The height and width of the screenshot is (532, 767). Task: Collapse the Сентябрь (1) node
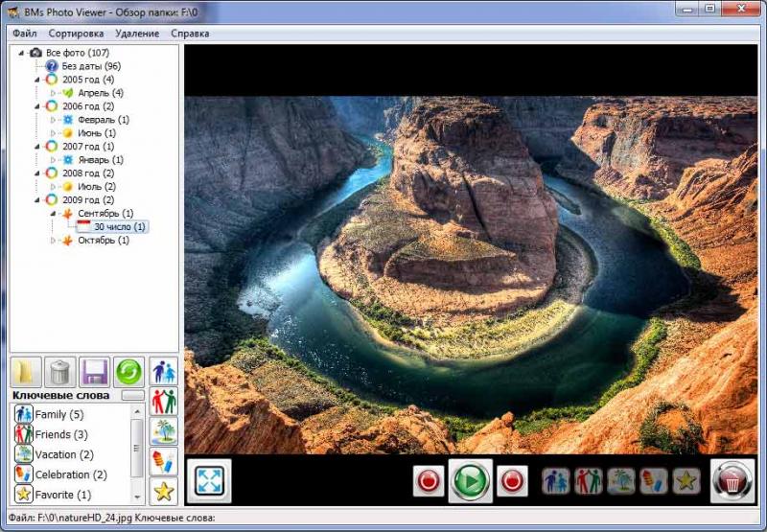tap(53, 213)
